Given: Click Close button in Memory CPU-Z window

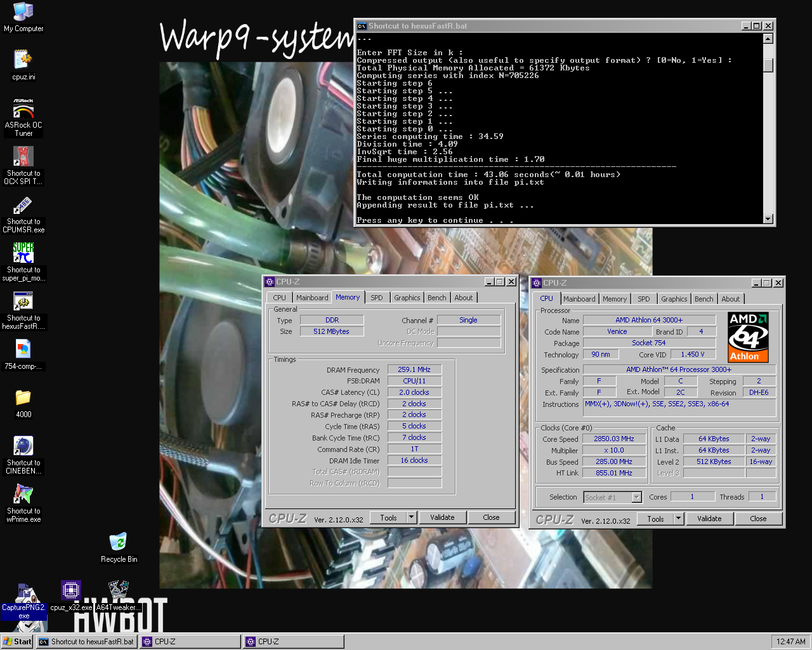Looking at the screenshot, I should coord(491,517).
